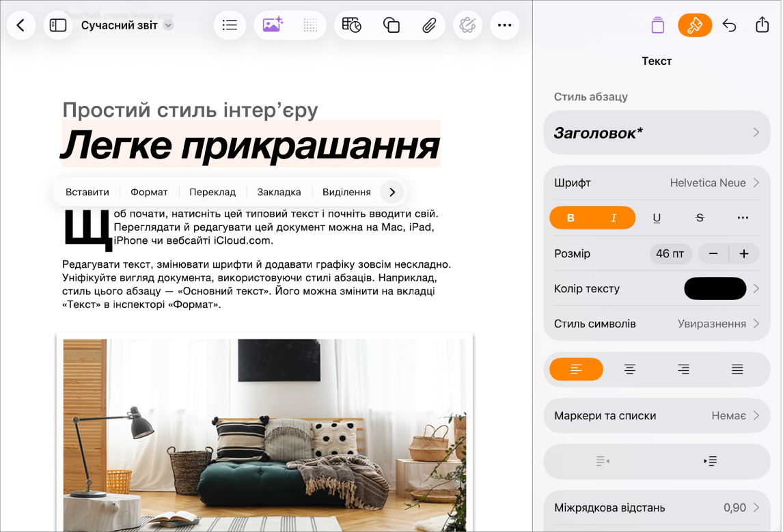Select the Легке прикрашання heading

click(x=250, y=145)
